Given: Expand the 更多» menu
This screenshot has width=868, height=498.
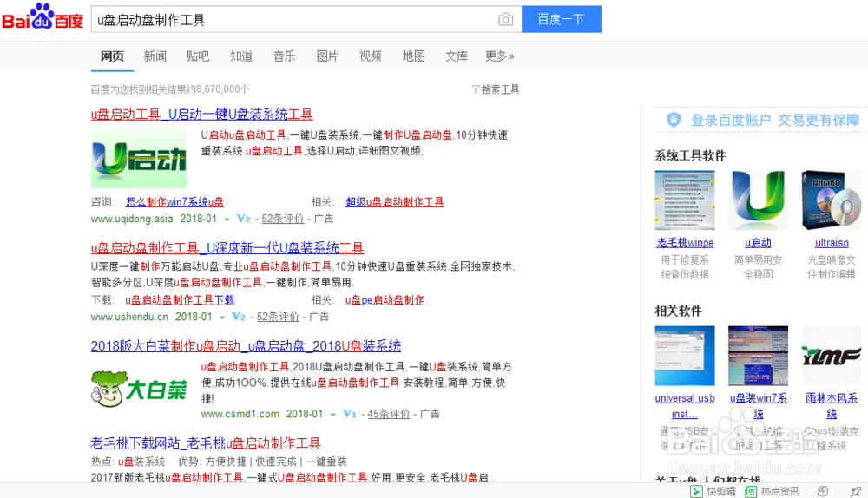Looking at the screenshot, I should pos(499,56).
